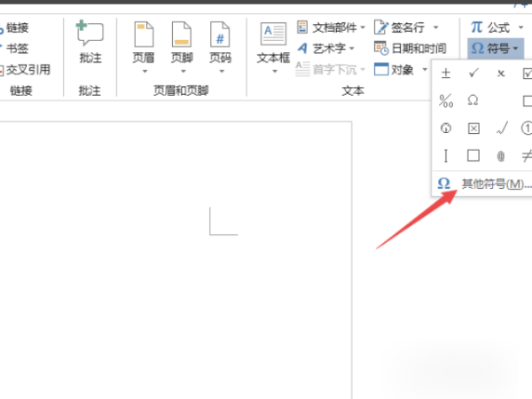Image resolution: width=532 pixels, height=399 pixels.
Task: Insert the boxed X ☒ symbol
Action: [x=473, y=129]
